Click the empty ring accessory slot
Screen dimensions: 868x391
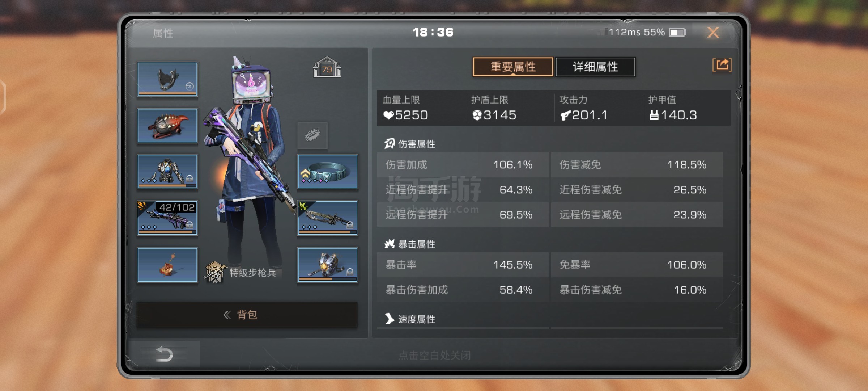click(x=313, y=135)
